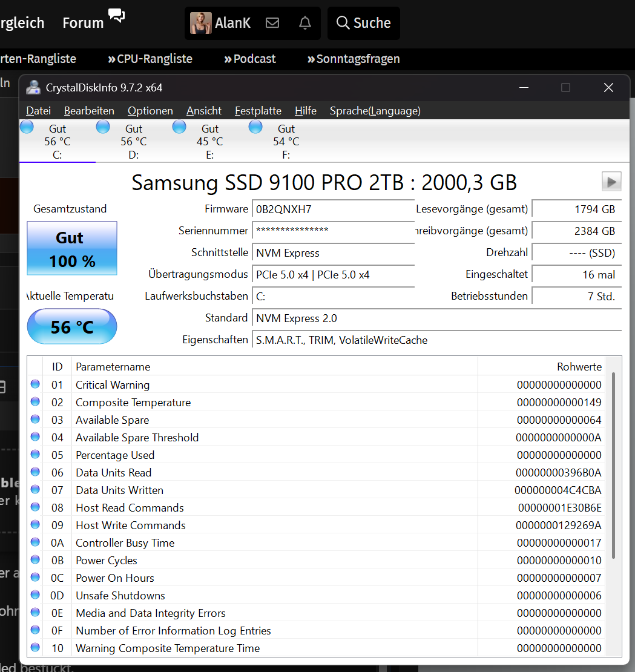Click the Lesevorgänge value 1794 GB
Viewport: 635px width, 672px height.
577,209
